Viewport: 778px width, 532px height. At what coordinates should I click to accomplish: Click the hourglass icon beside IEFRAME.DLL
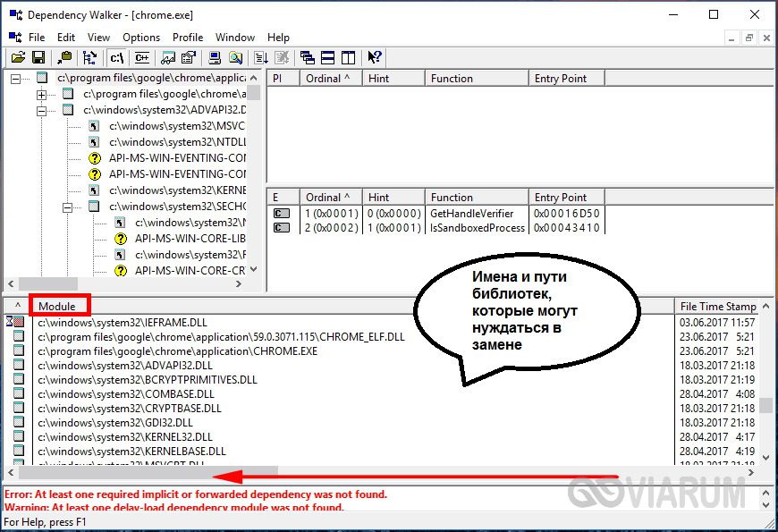point(15,322)
